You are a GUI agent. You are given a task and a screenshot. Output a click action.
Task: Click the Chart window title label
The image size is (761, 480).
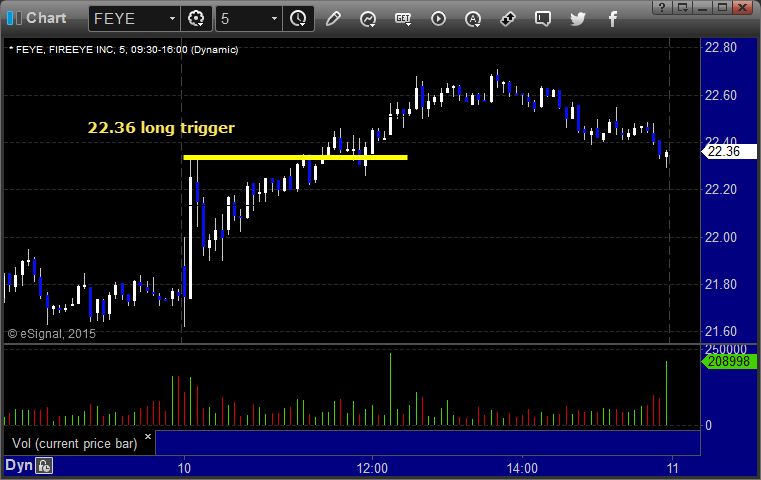click(x=46, y=18)
